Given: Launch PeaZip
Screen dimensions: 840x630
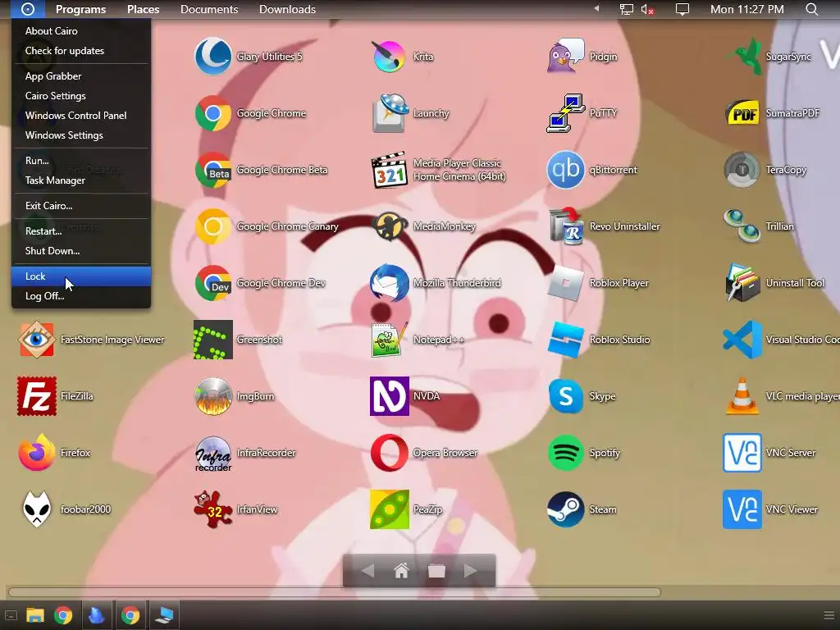Looking at the screenshot, I should (390, 509).
